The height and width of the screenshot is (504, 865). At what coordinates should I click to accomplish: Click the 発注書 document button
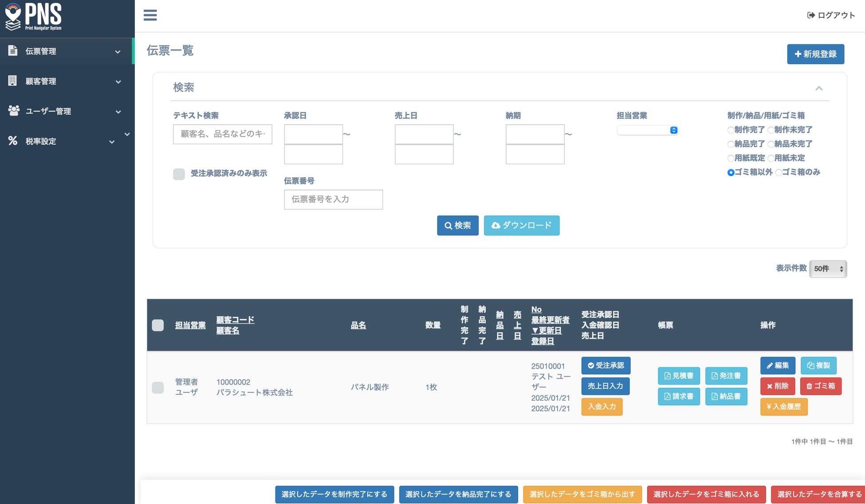click(x=726, y=376)
